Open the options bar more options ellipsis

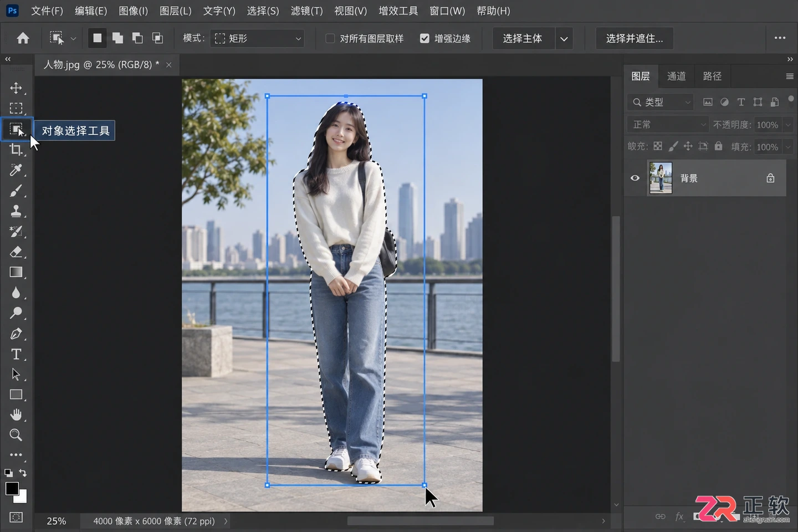780,38
